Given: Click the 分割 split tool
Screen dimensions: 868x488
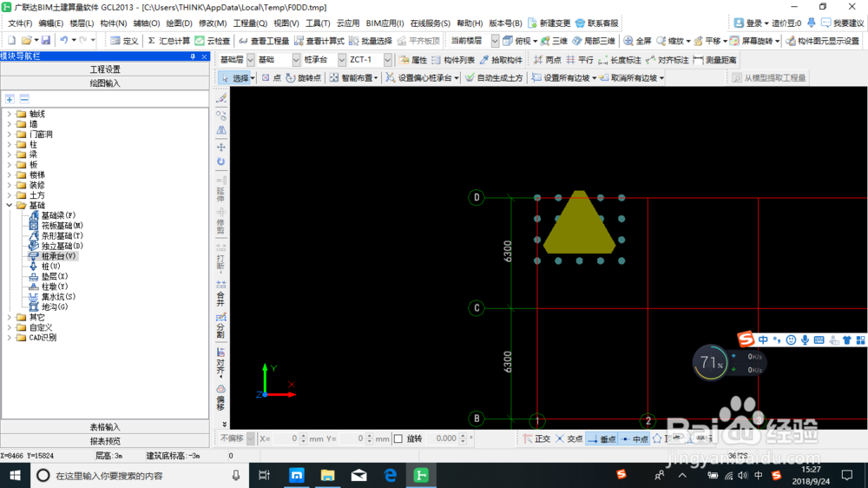Looking at the screenshot, I should [220, 326].
